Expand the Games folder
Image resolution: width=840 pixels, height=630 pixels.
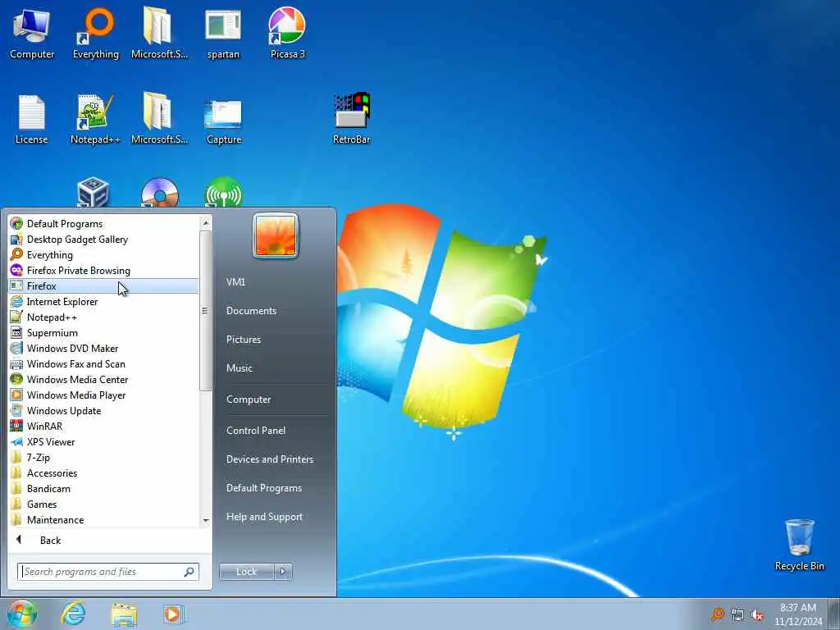point(104,504)
